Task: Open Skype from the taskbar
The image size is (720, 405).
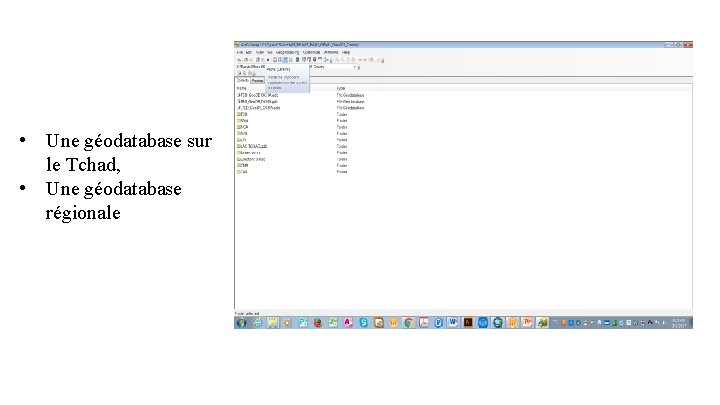Action: [363, 323]
